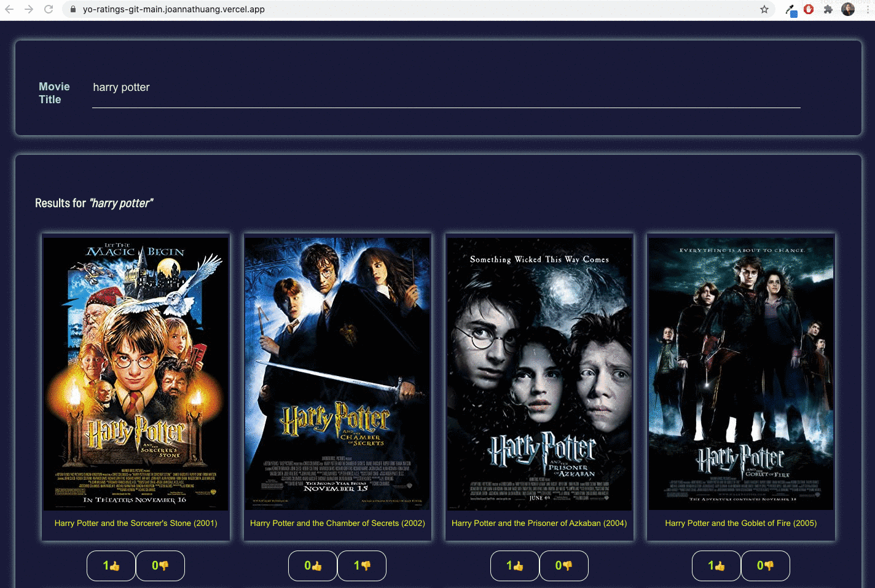Reload the page with the refresh icon
The width and height of the screenshot is (875, 588).
[49, 9]
